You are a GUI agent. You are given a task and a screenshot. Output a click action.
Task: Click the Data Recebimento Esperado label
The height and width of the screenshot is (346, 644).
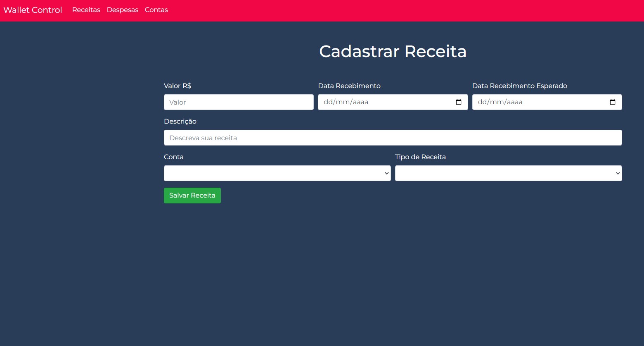coord(519,86)
